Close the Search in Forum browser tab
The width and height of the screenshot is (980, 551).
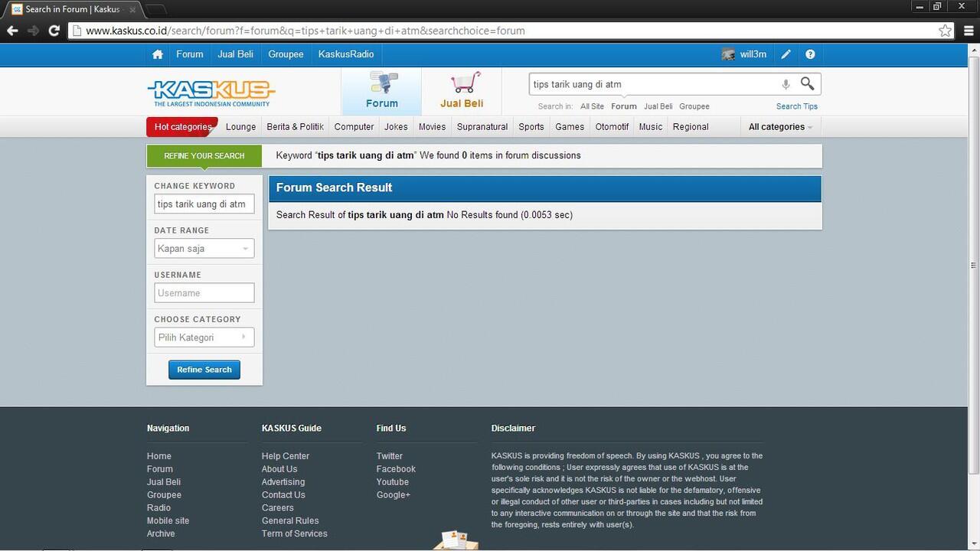tap(132, 10)
